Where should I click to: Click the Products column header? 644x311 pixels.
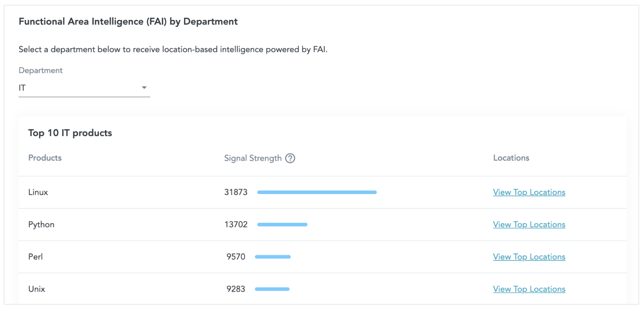(45, 158)
